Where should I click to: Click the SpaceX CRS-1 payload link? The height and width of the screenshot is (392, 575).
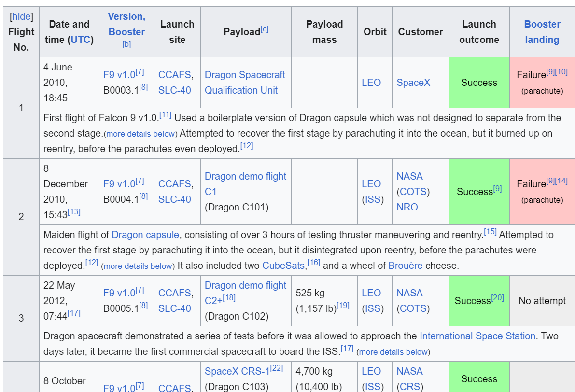coord(237,371)
